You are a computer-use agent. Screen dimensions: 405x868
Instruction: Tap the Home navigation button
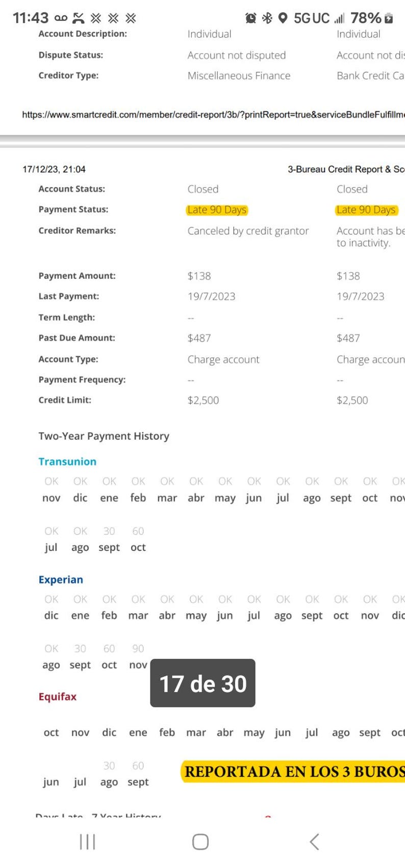(x=200, y=841)
